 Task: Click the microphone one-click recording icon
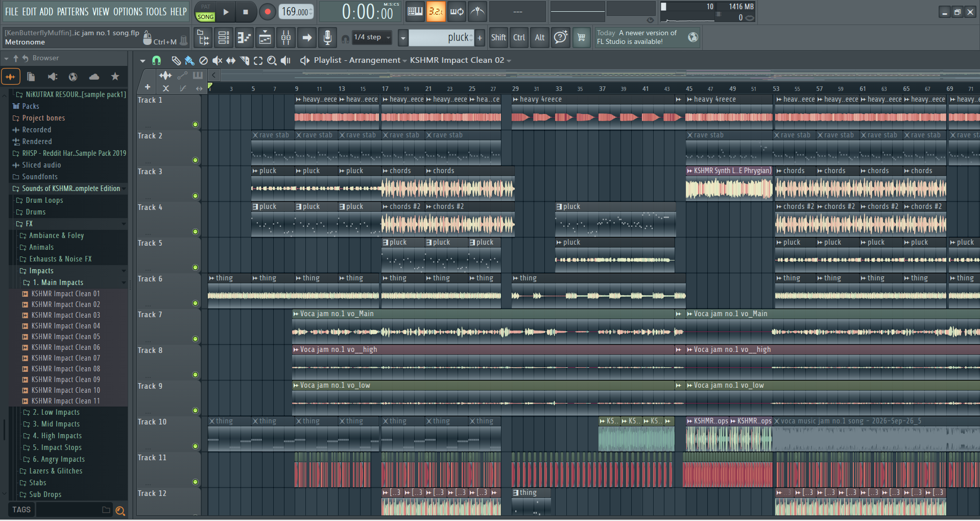tap(327, 37)
